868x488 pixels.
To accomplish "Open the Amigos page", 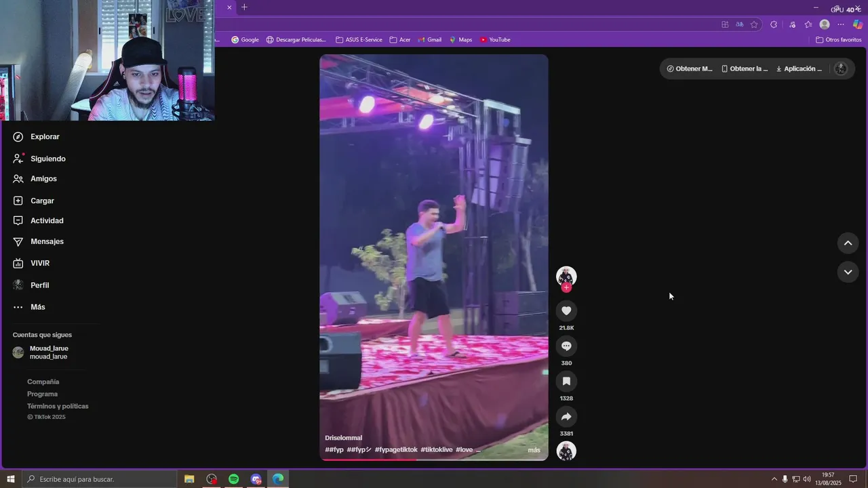I will (35, 179).
